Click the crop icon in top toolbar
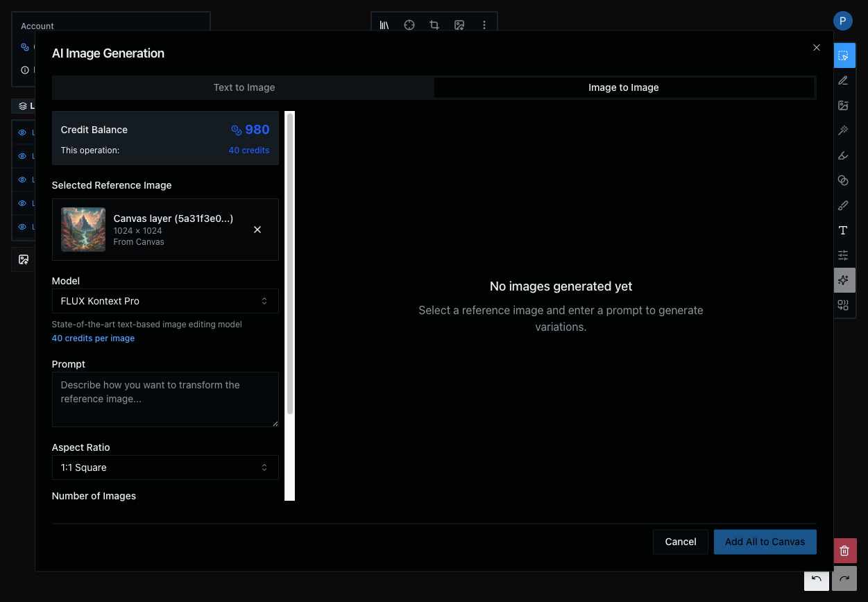 pos(434,25)
